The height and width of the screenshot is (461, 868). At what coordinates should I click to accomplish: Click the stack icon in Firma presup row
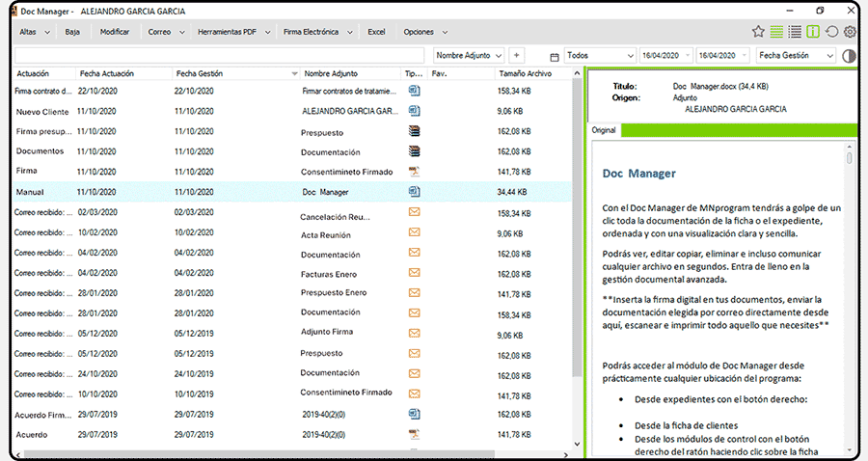click(x=414, y=131)
